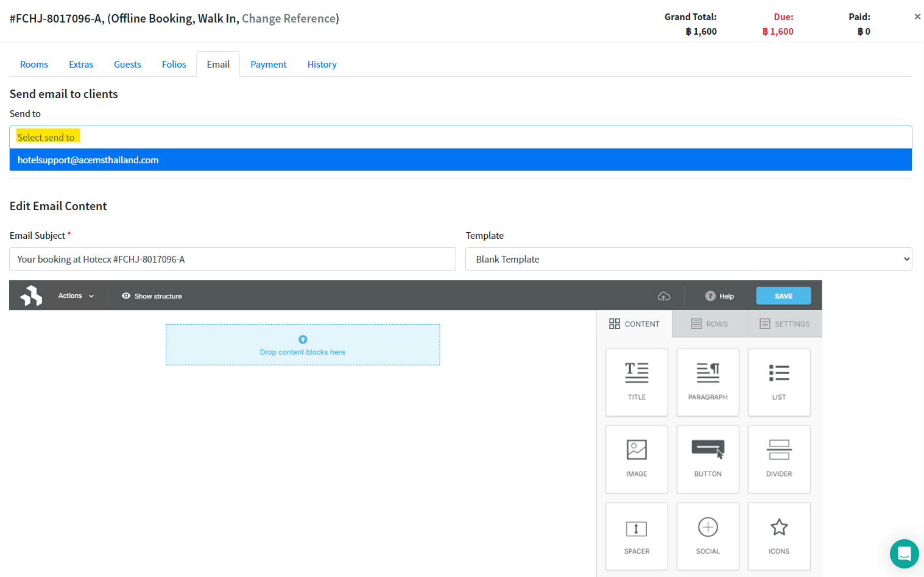Select the Spacer content block
Viewport: 924px width, 577px height.
point(637,536)
